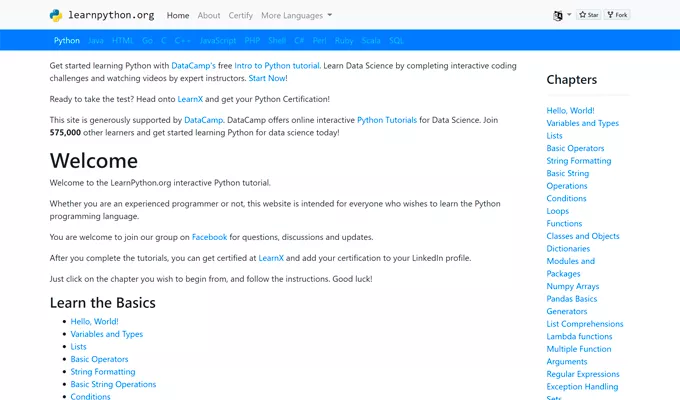Open Lists in Chapters sidebar
The image size is (680, 400).
554,136
